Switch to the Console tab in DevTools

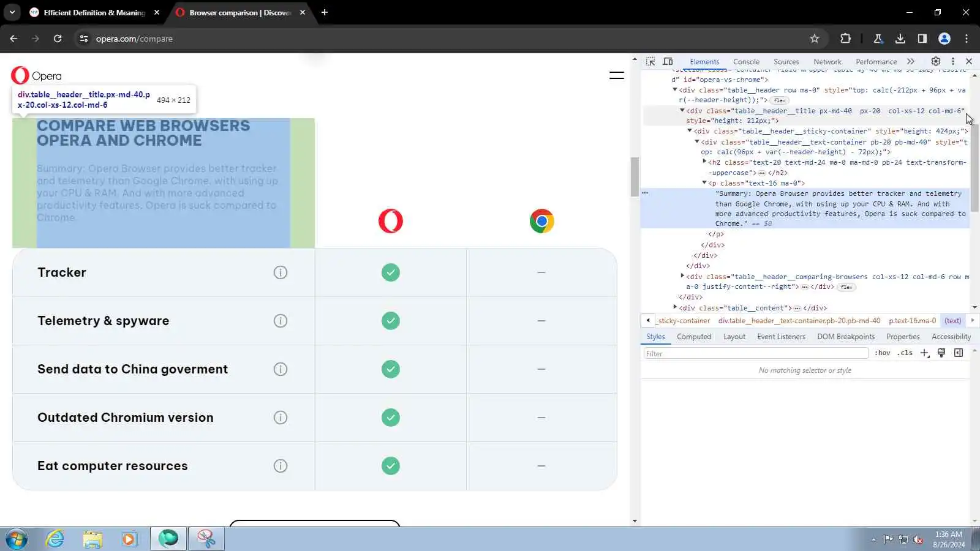pos(746,62)
